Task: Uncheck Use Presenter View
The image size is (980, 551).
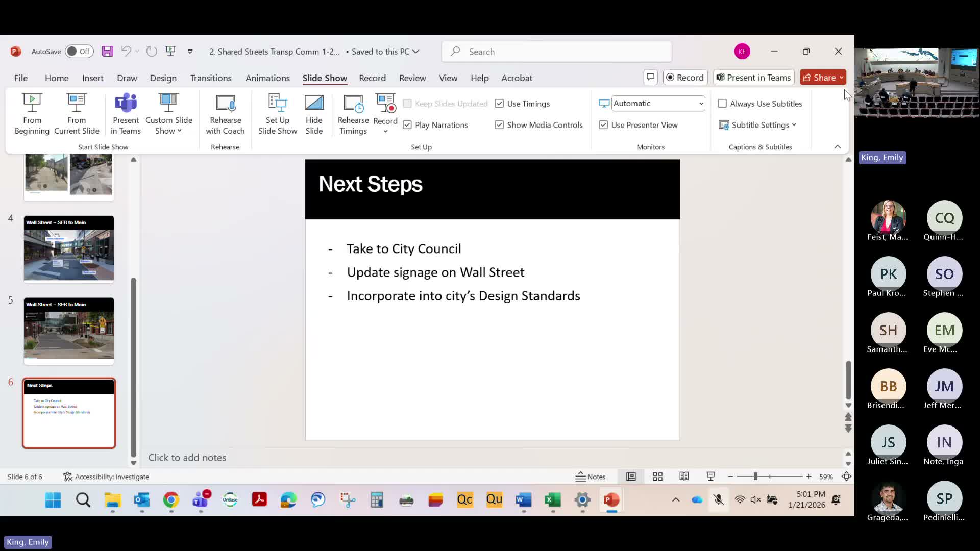Action: pos(603,125)
